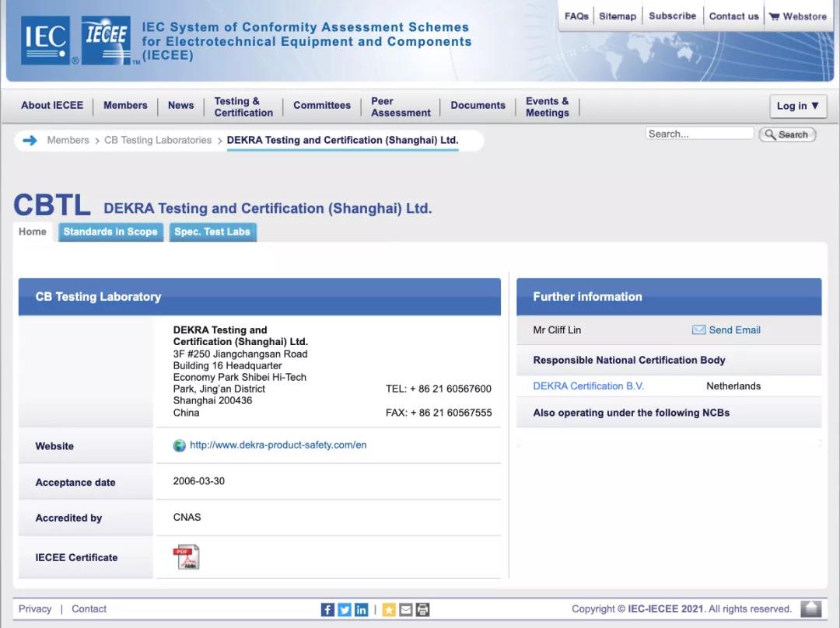Expand the Log in dropdown
This screenshot has height=628, width=840.
pyautogui.click(x=797, y=106)
